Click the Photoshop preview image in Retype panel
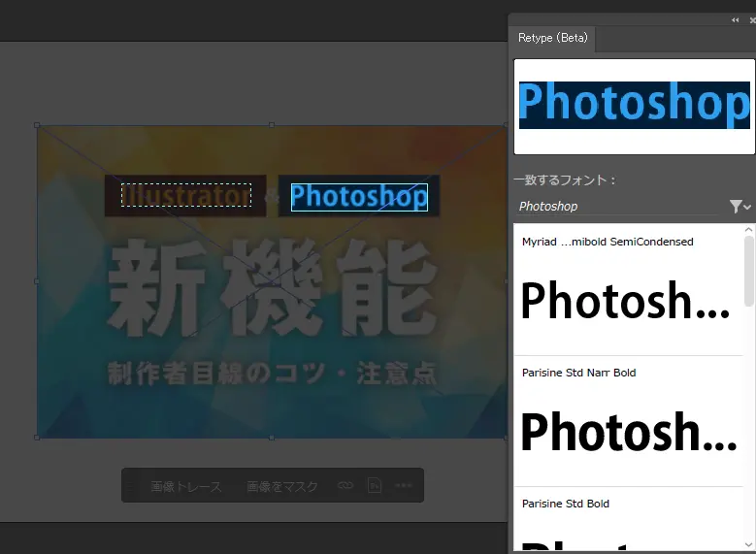 [x=634, y=106]
